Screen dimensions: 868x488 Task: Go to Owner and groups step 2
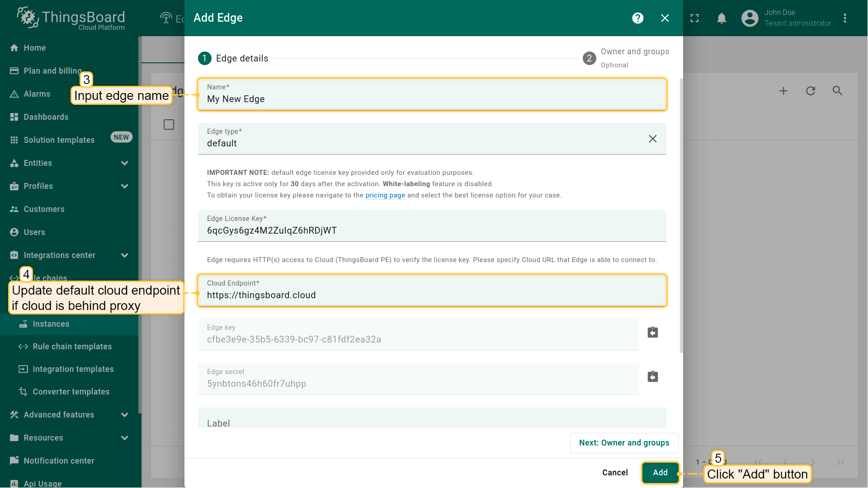pyautogui.click(x=626, y=58)
